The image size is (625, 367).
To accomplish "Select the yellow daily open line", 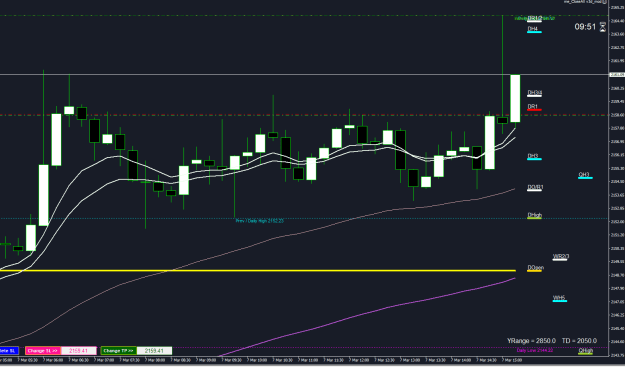I will click(x=257, y=271).
